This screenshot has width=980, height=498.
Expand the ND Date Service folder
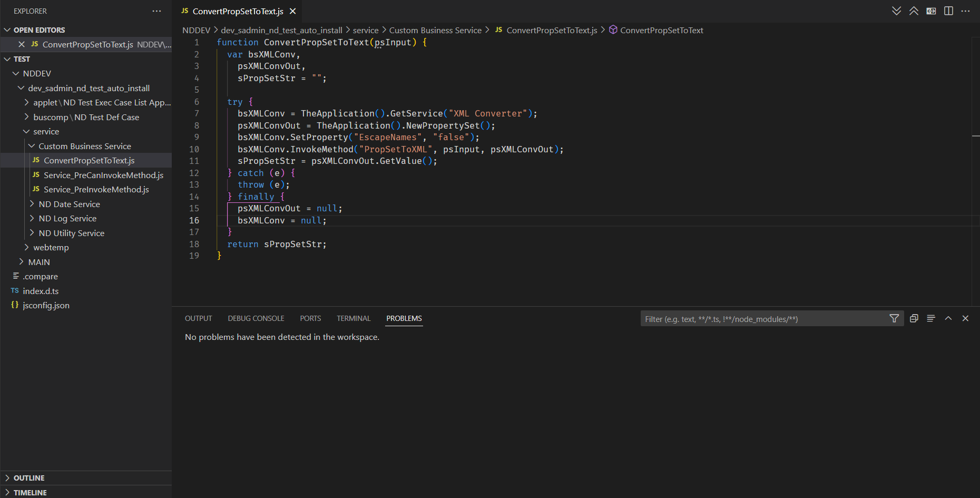tap(32, 204)
